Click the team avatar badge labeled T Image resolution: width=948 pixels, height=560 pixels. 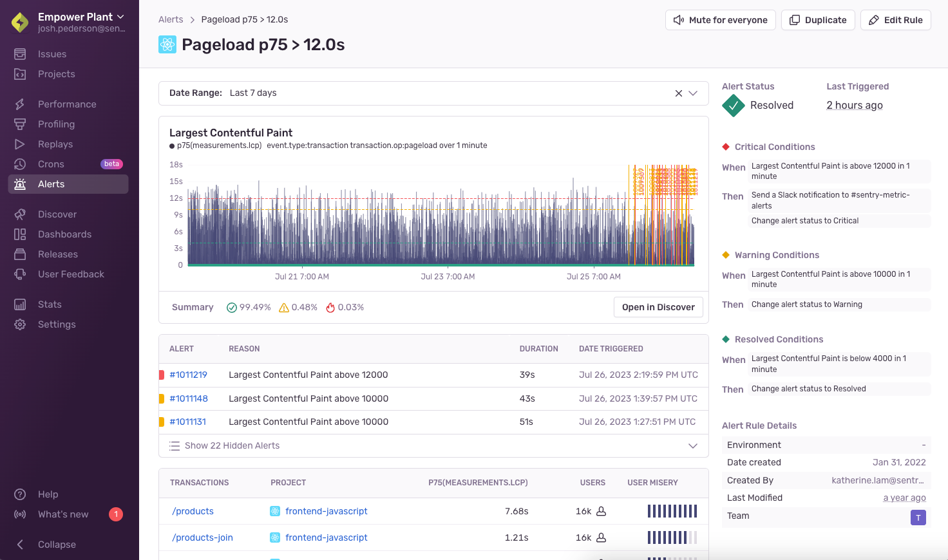click(918, 518)
